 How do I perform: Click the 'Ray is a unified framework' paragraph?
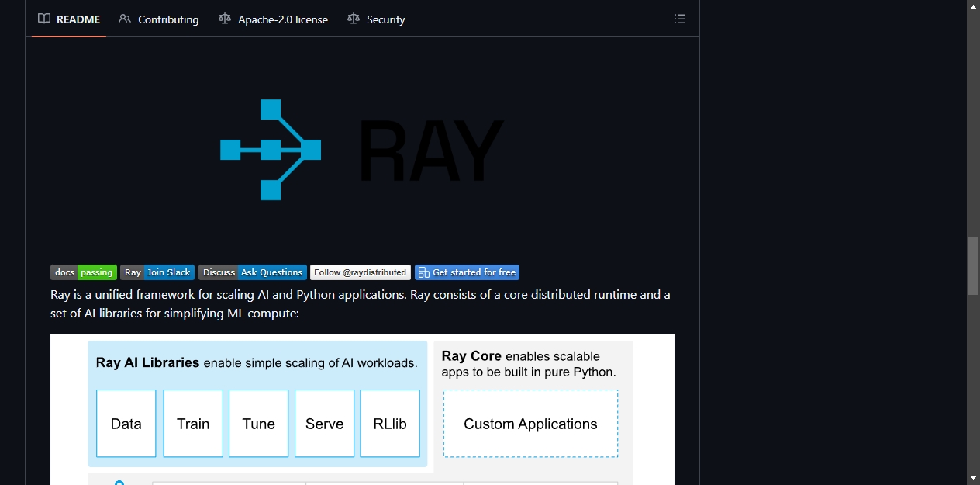click(x=361, y=304)
